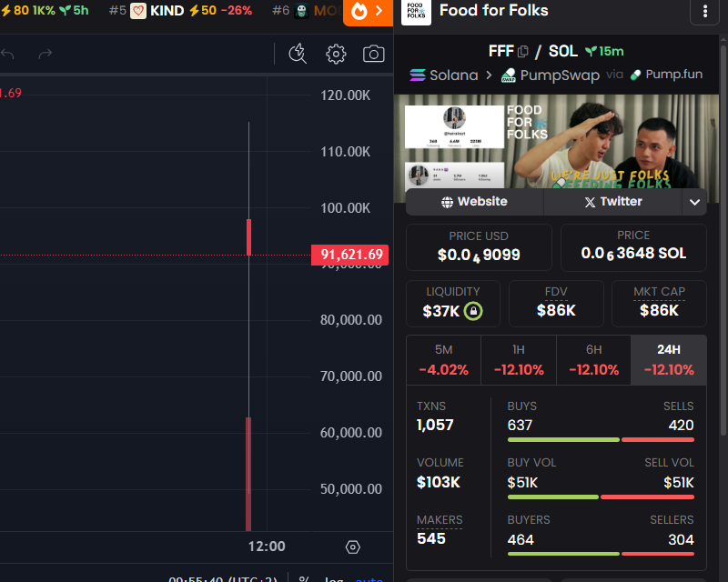
Task: Toggle percent scale on chart
Action: (x=304, y=578)
